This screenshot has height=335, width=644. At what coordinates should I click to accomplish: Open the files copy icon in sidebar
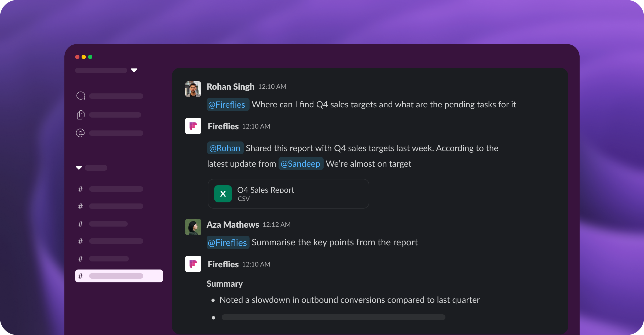[80, 115]
